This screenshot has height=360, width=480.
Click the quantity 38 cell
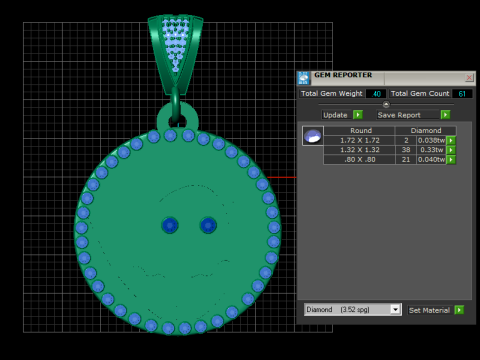406,150
